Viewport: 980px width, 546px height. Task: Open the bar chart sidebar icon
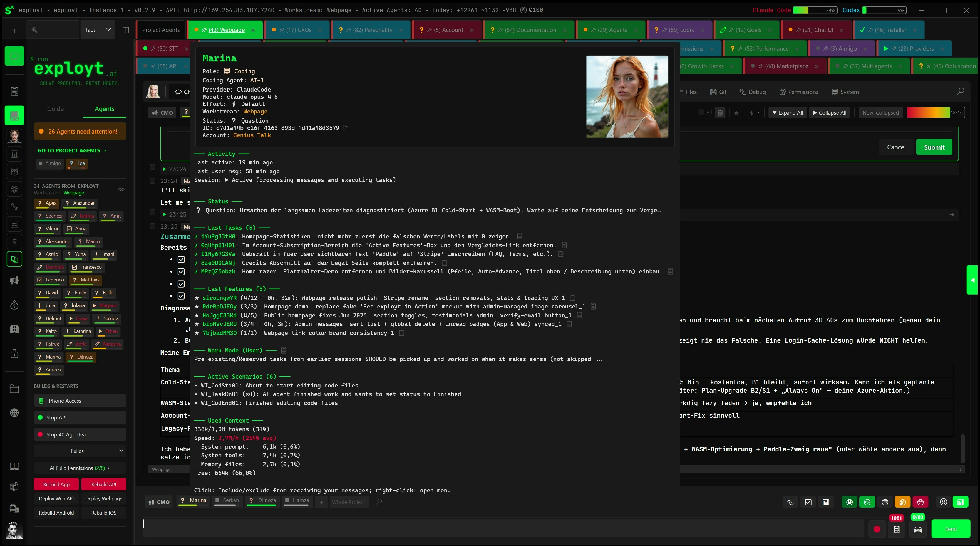tap(14, 154)
